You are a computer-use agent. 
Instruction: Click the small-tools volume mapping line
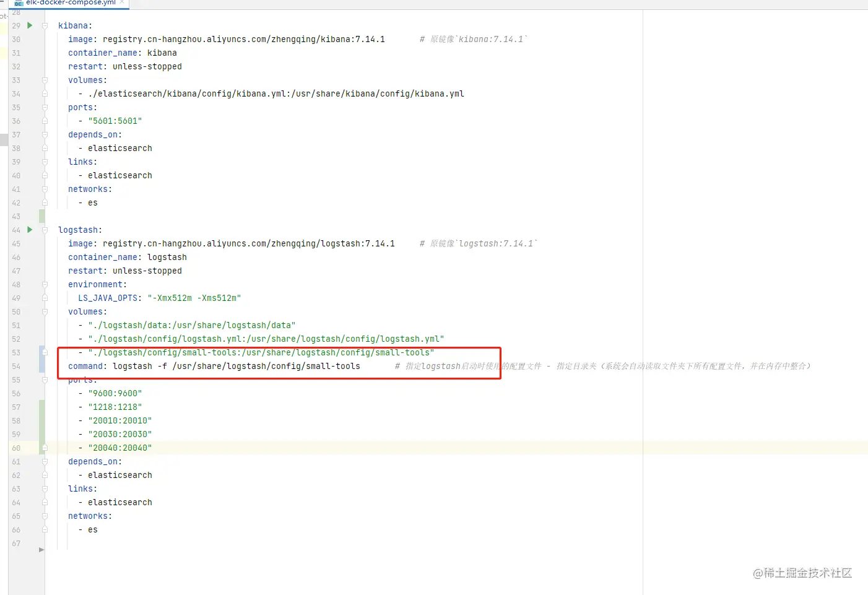tap(261, 352)
